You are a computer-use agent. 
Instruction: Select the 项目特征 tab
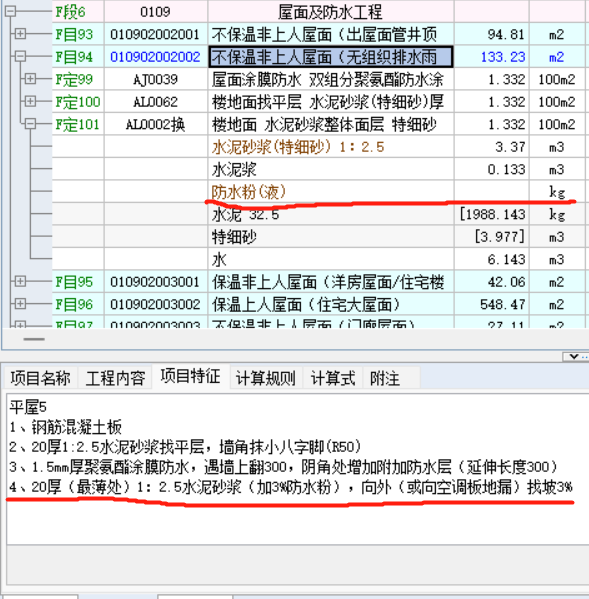pos(191,376)
